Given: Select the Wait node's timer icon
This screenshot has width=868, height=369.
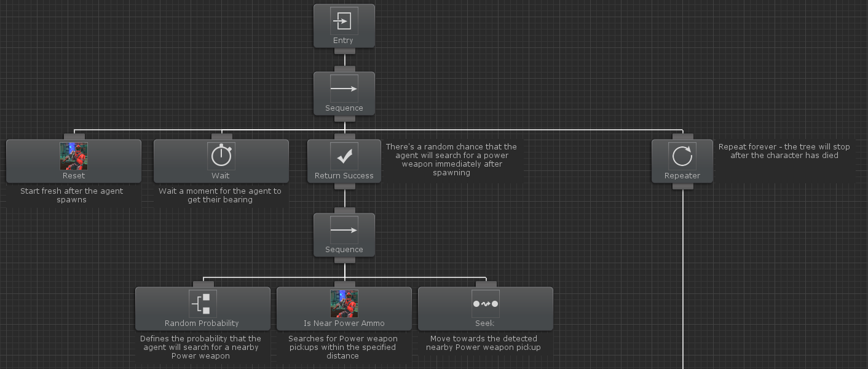Looking at the screenshot, I should click(221, 156).
